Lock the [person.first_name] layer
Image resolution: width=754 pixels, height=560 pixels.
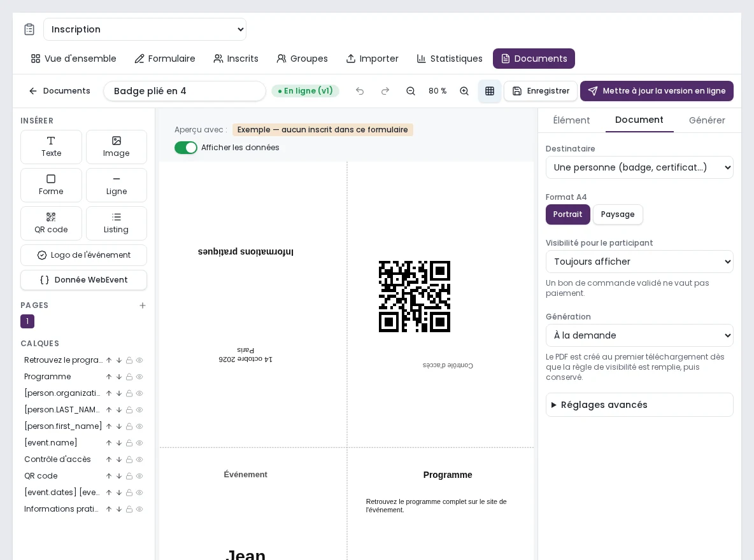click(129, 426)
